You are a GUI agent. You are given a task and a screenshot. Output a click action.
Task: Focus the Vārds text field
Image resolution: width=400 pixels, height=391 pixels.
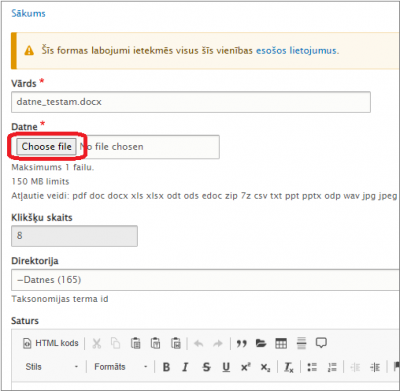(x=191, y=102)
